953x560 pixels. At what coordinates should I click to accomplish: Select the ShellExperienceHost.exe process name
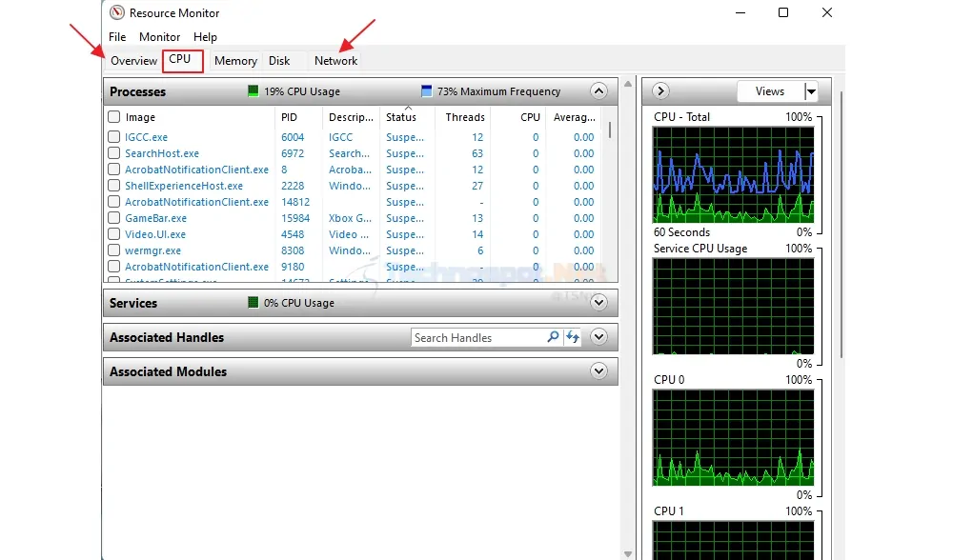pos(184,186)
